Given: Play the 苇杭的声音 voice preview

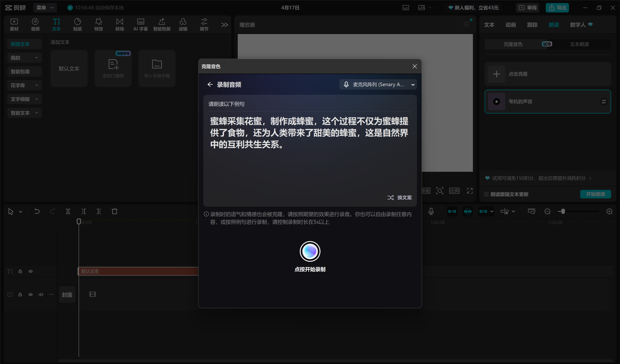Looking at the screenshot, I should click(496, 102).
